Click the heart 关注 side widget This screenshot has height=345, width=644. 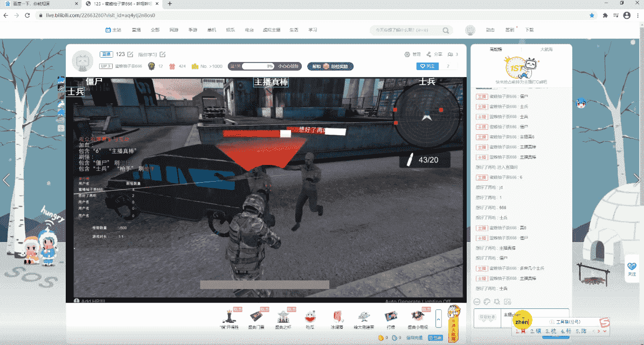click(632, 268)
